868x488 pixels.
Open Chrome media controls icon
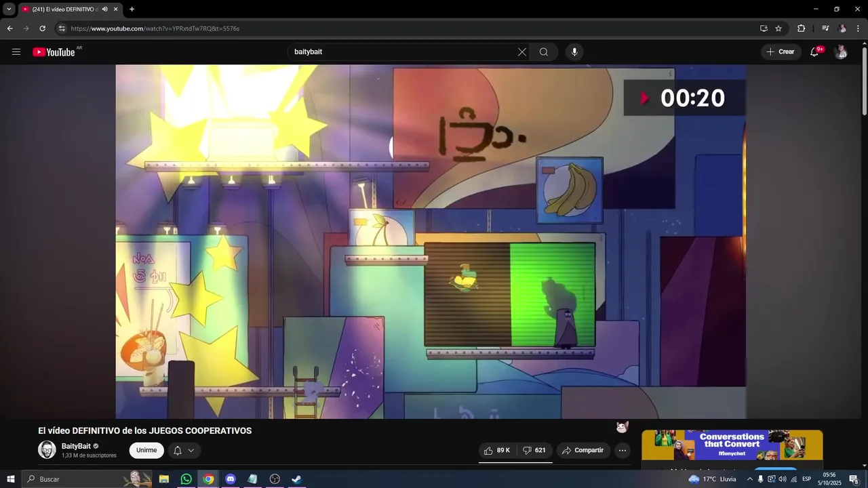(x=825, y=28)
